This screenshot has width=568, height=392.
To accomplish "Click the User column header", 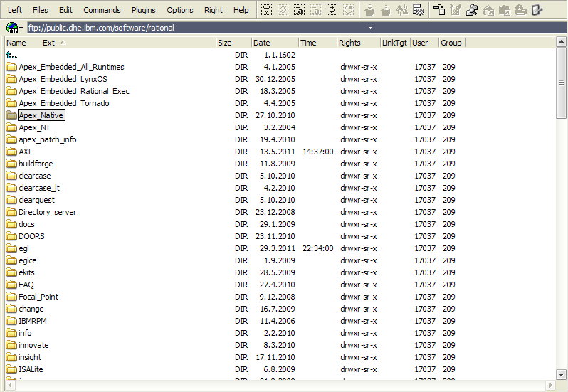I will (x=424, y=43).
